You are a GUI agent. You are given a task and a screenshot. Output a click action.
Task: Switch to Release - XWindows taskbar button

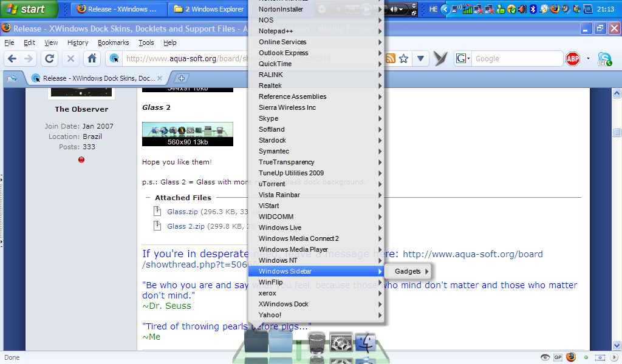point(118,9)
